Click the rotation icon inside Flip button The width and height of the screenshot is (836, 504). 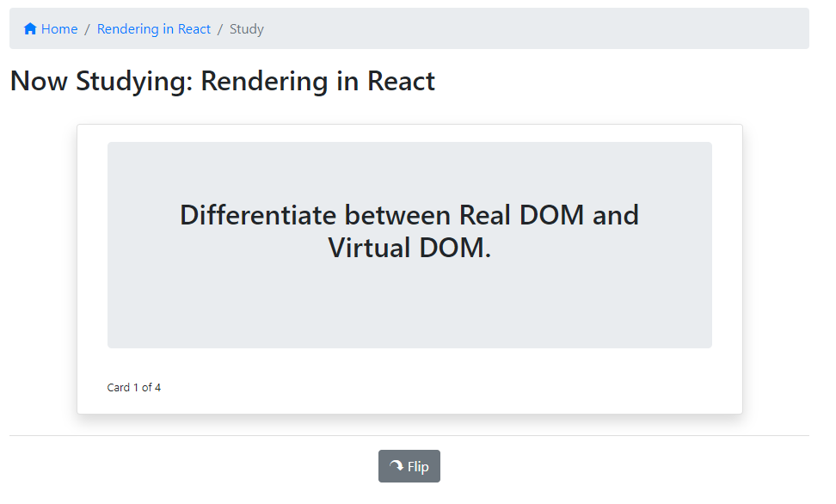click(396, 465)
